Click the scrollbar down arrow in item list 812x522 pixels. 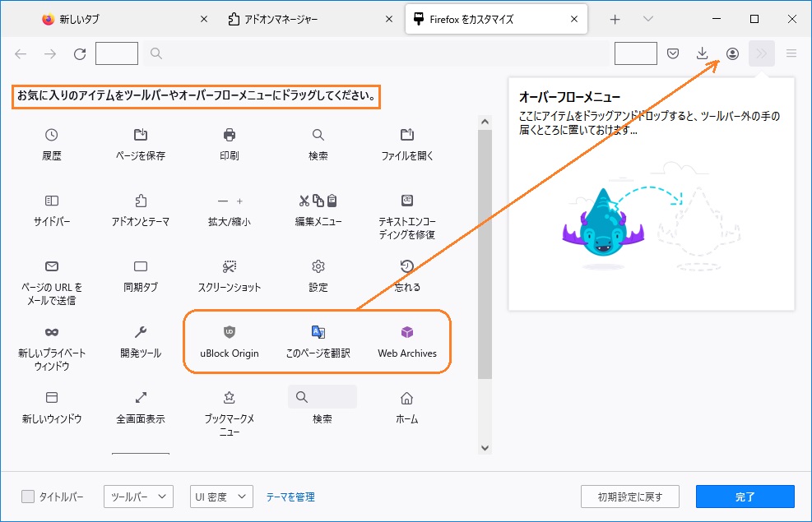pyautogui.click(x=485, y=447)
